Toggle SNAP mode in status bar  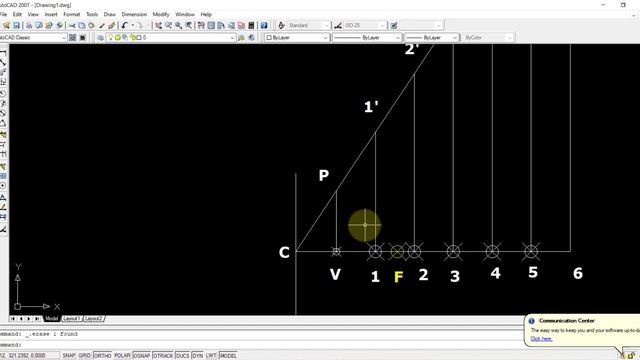point(69,356)
